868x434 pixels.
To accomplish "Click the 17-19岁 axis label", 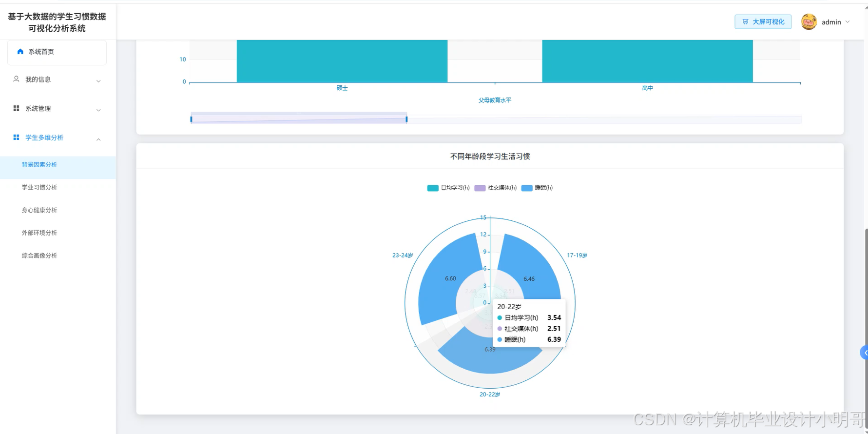I will (577, 256).
